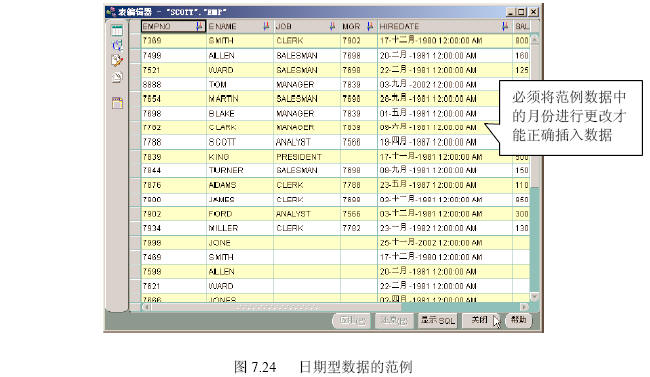Click the table grid icon atop the sidebar
Screen dimensions: 650x377
[x=117, y=30]
